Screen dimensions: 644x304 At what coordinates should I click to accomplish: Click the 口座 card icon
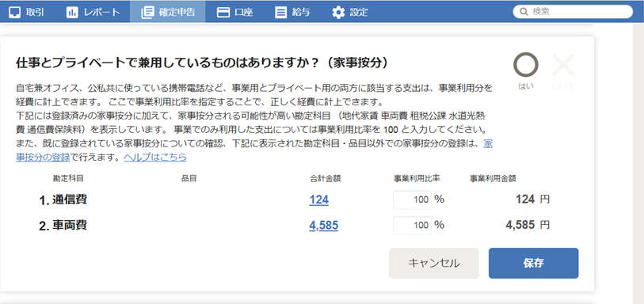223,12
